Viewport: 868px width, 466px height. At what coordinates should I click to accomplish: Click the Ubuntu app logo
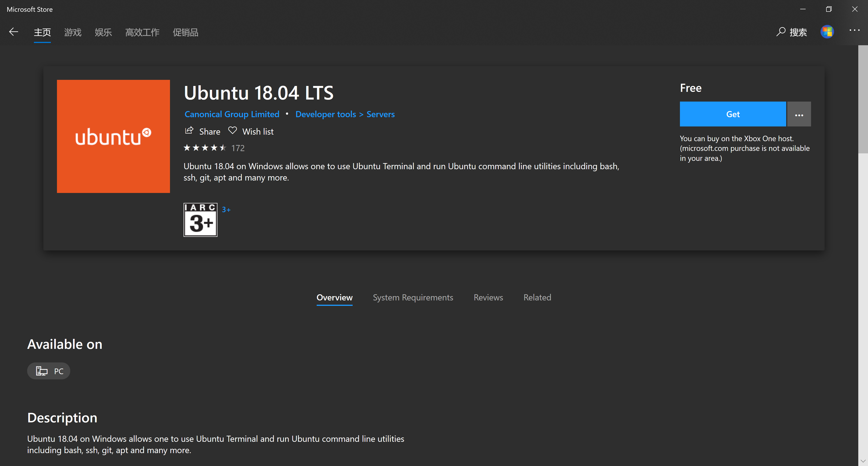coord(113,136)
